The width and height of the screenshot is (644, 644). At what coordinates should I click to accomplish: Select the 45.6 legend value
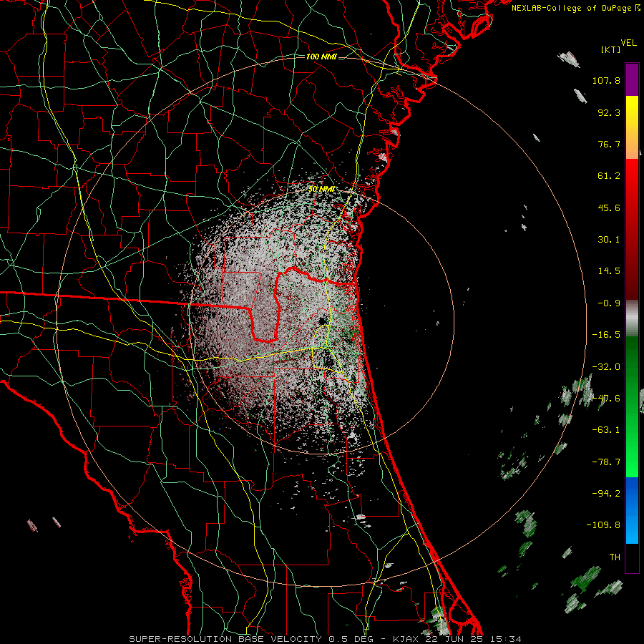pyautogui.click(x=609, y=208)
